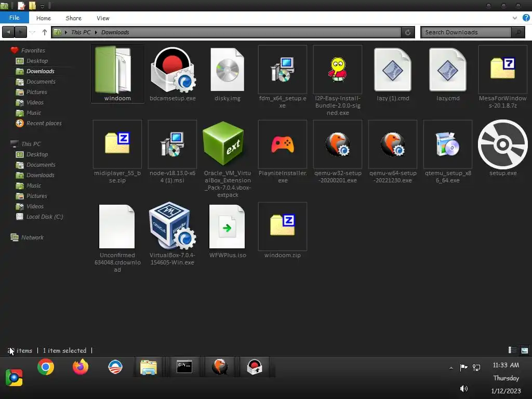
Task: Open the recent locations dropdown arrow
Action: click(33, 33)
